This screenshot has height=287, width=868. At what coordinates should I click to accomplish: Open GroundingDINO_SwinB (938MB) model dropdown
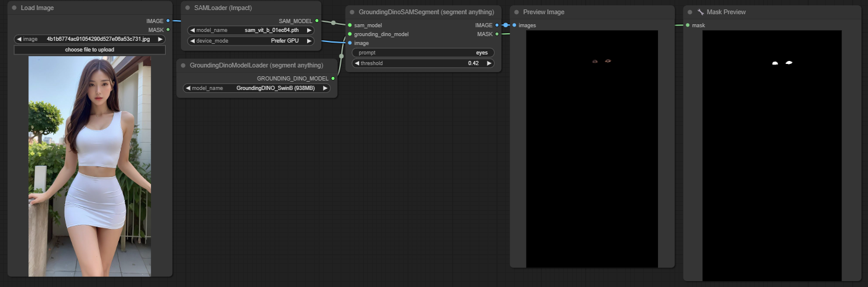(257, 88)
